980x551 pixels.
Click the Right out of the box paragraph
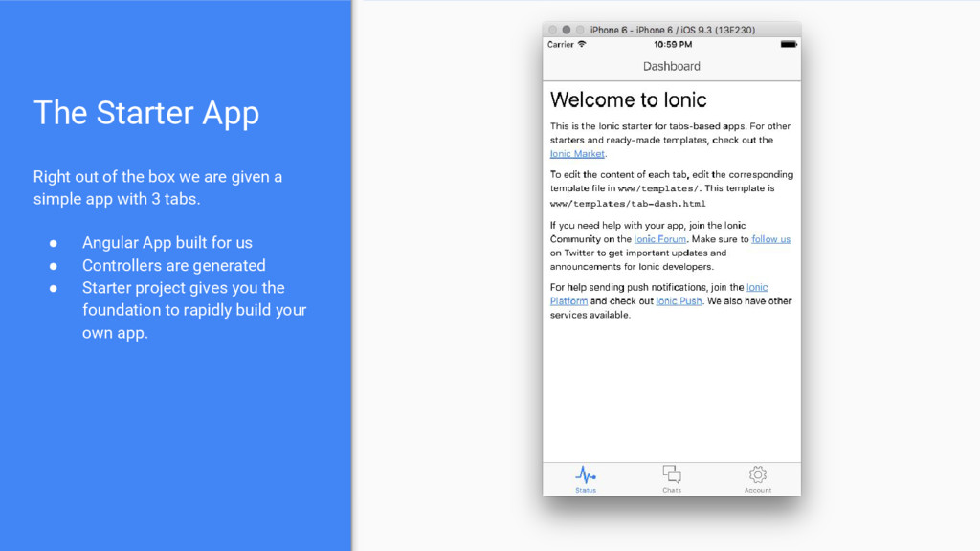point(158,187)
